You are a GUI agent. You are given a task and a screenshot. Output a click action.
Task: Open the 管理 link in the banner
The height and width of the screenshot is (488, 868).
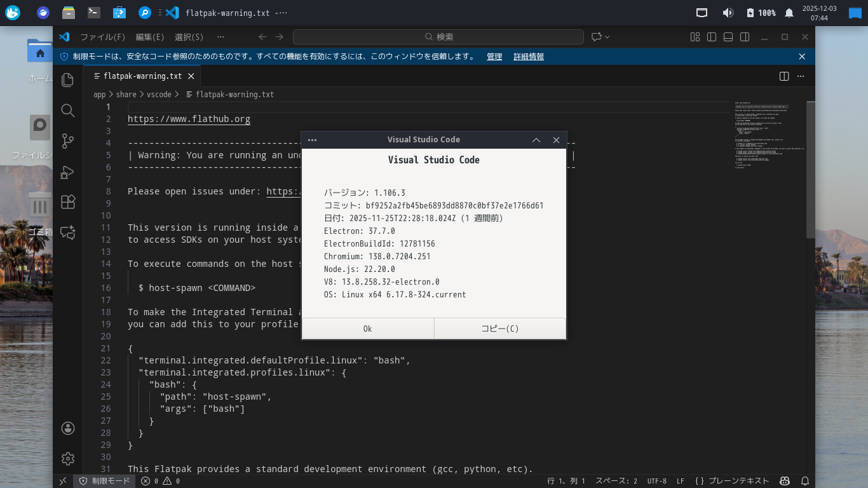494,57
